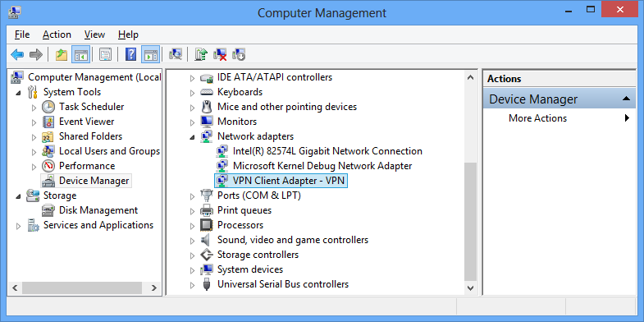Select Intel(R) 82574L Gigabit Network Connection
Viewport: 644px width, 322px height.
tap(327, 151)
